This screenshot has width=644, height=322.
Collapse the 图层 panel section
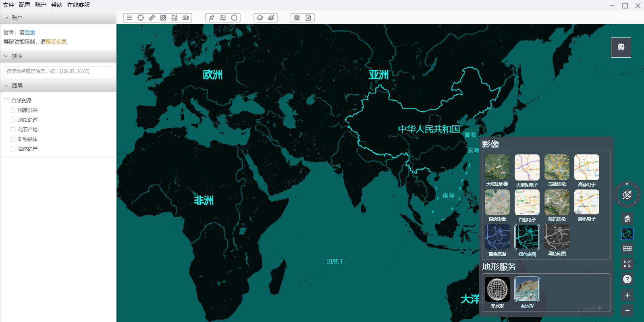pyautogui.click(x=6, y=86)
